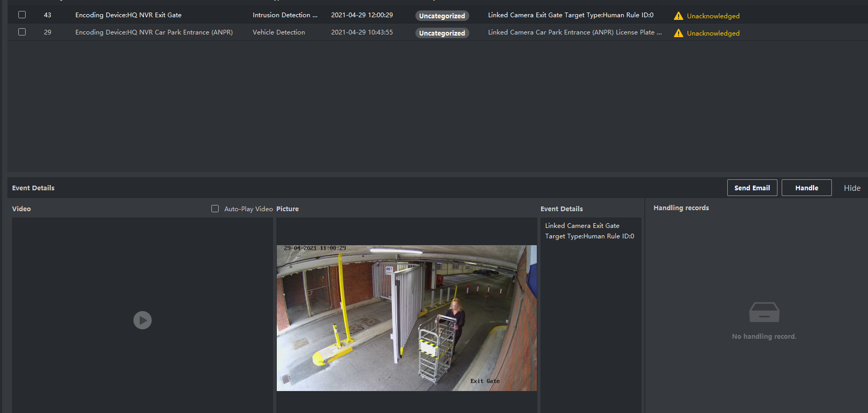Select the HQ NVR Car Park Entrance event row
The height and width of the screenshot is (413, 868).
pos(154,32)
